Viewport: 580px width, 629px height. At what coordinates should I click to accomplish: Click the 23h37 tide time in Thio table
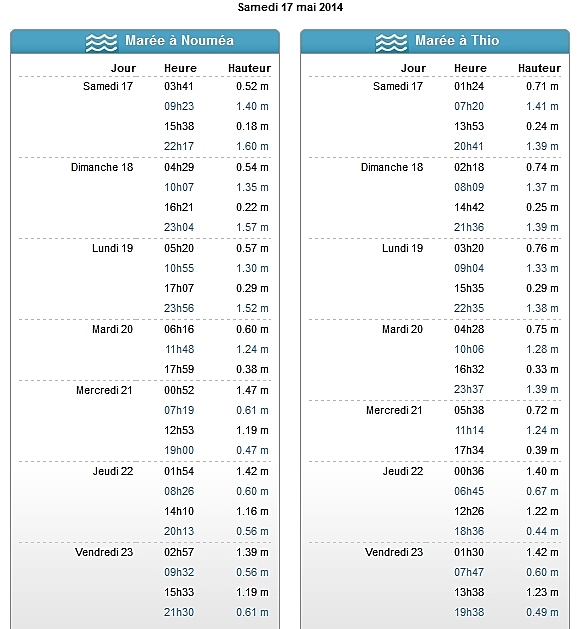pos(469,390)
